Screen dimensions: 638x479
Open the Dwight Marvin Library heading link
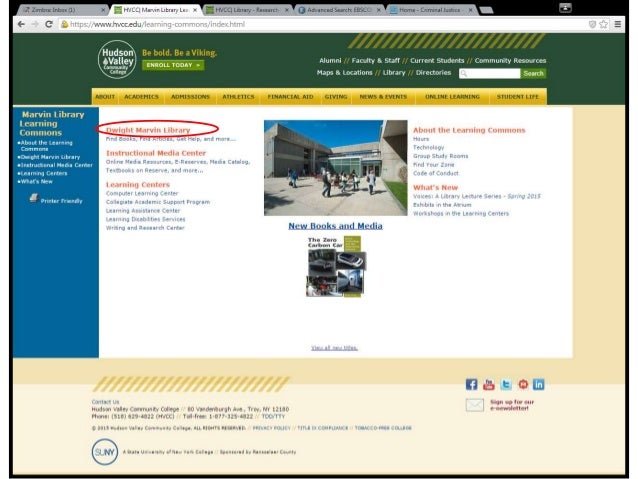(148, 130)
